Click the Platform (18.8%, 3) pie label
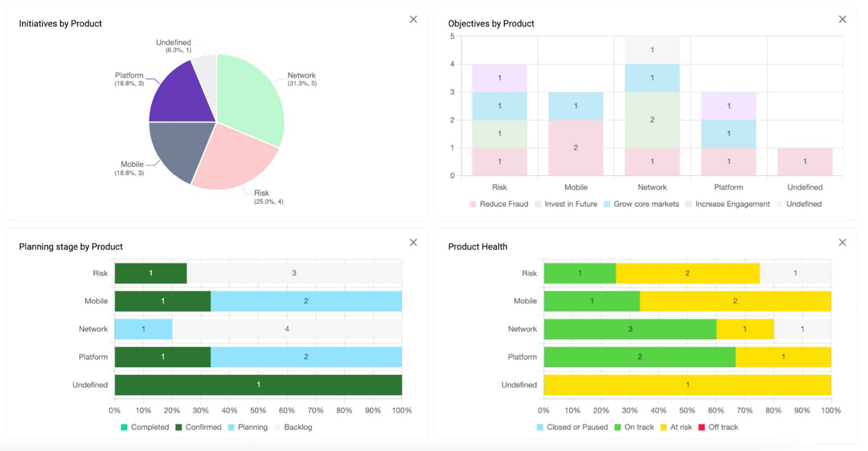Screen dimensions: 868x451 pyautogui.click(x=129, y=79)
